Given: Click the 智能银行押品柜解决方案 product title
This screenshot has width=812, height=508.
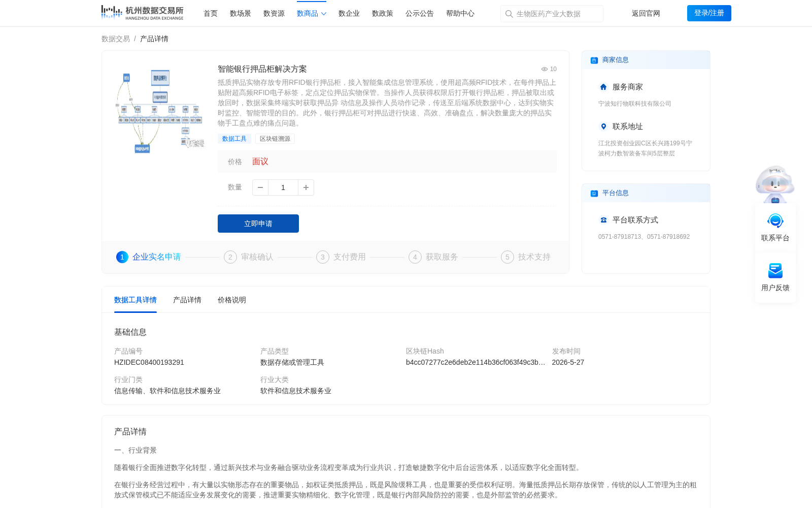Looking at the screenshot, I should pyautogui.click(x=262, y=69).
